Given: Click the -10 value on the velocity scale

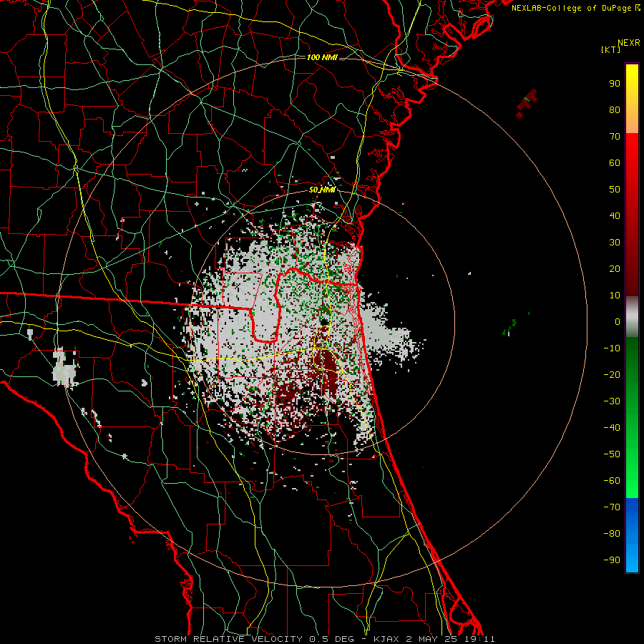Looking at the screenshot, I should pyautogui.click(x=612, y=348).
